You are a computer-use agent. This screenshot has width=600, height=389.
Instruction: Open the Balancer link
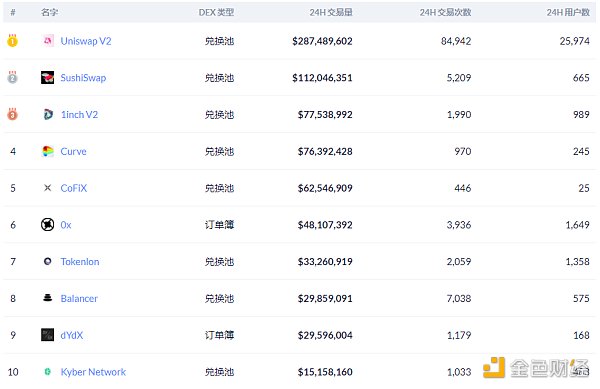79,298
